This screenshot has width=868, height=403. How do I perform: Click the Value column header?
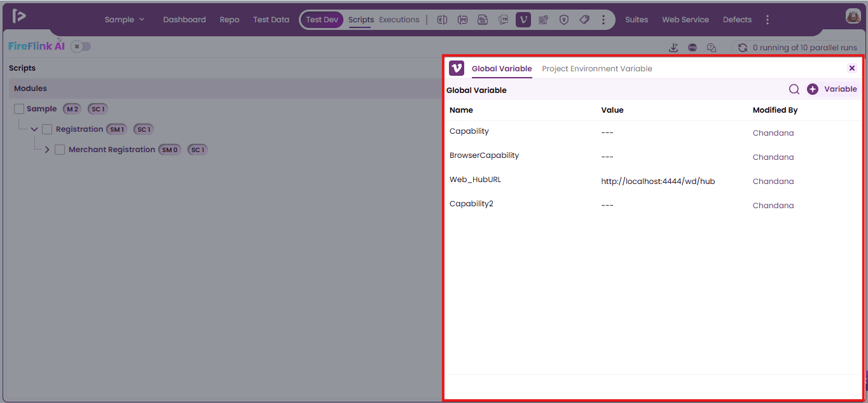click(x=612, y=110)
